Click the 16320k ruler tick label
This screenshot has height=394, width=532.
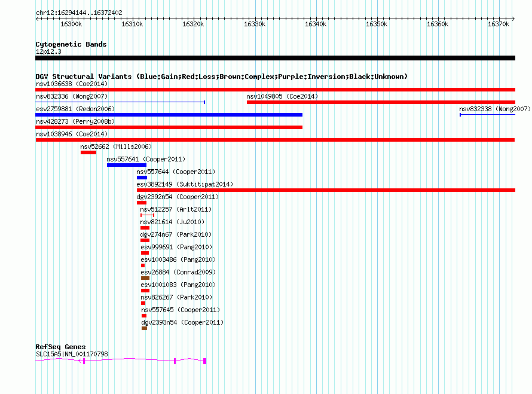193,24
